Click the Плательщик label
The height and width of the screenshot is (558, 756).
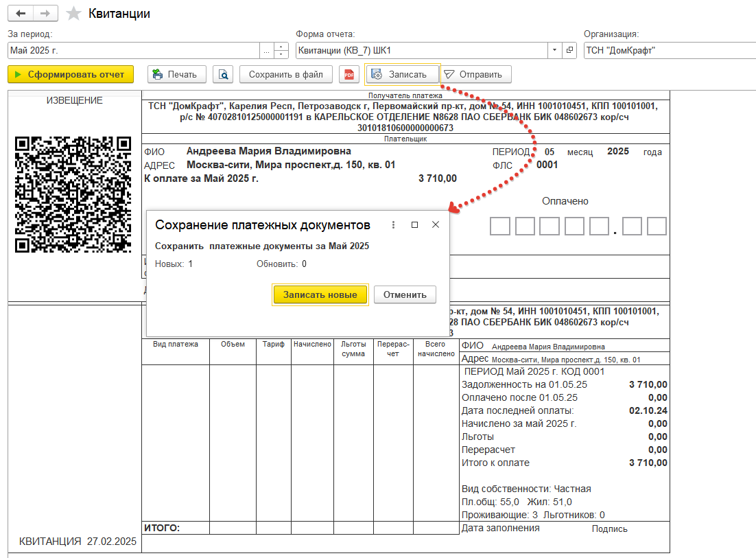[405, 139]
